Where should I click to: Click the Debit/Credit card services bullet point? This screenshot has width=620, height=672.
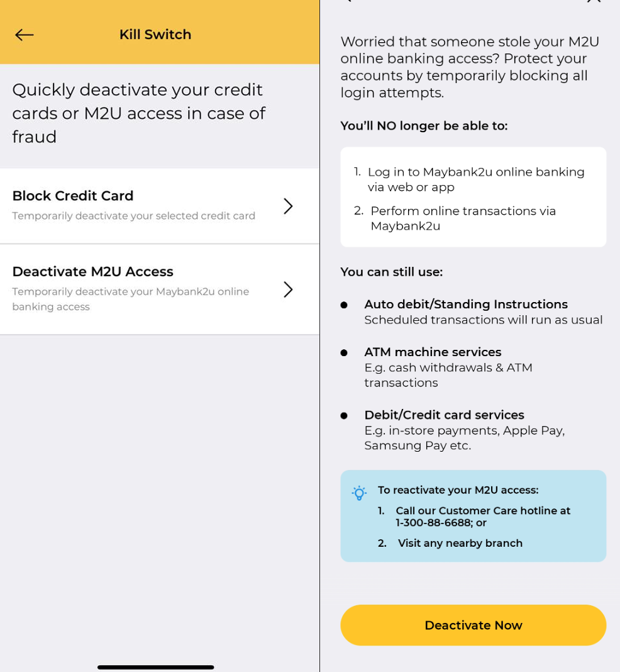pos(344,416)
